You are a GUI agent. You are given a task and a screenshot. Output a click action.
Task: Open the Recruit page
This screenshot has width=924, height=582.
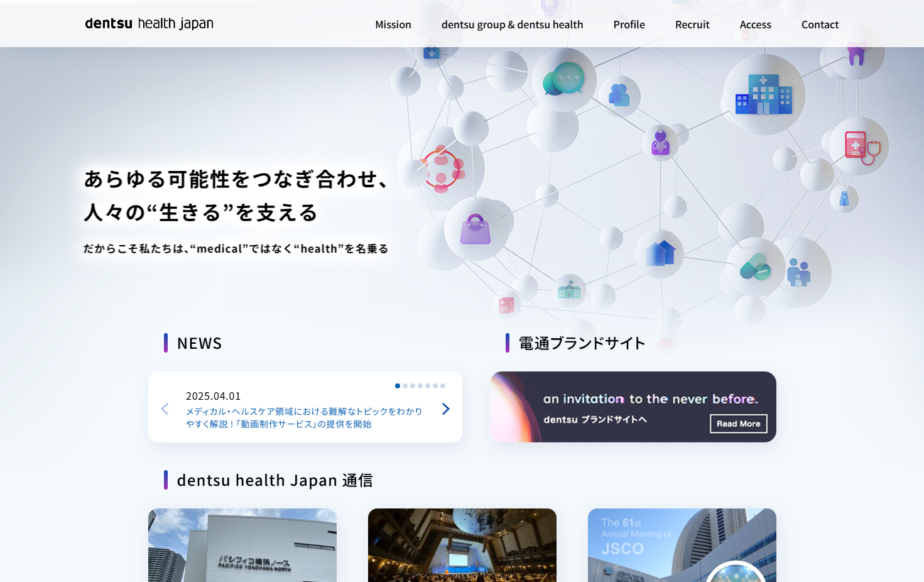click(x=692, y=25)
